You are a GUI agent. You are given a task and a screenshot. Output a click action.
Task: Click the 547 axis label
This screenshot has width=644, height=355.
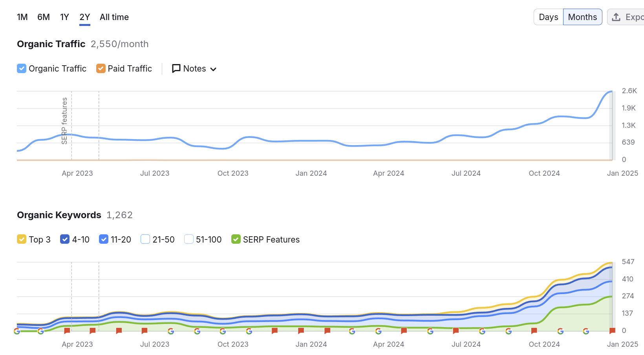[x=628, y=262]
